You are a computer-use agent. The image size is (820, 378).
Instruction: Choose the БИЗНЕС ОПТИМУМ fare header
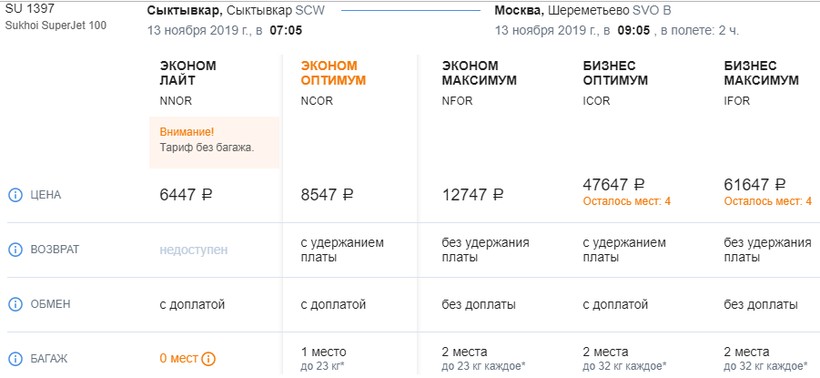615,73
